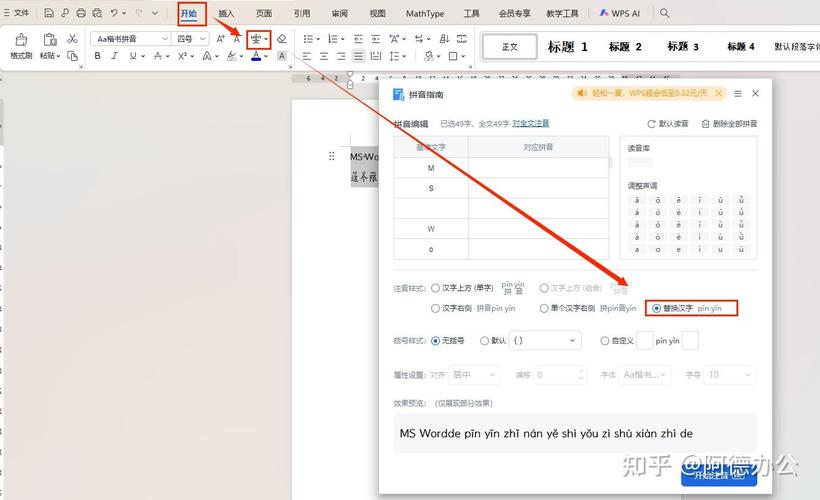Click 删除全部拼音 delete button

pyautogui.click(x=729, y=124)
